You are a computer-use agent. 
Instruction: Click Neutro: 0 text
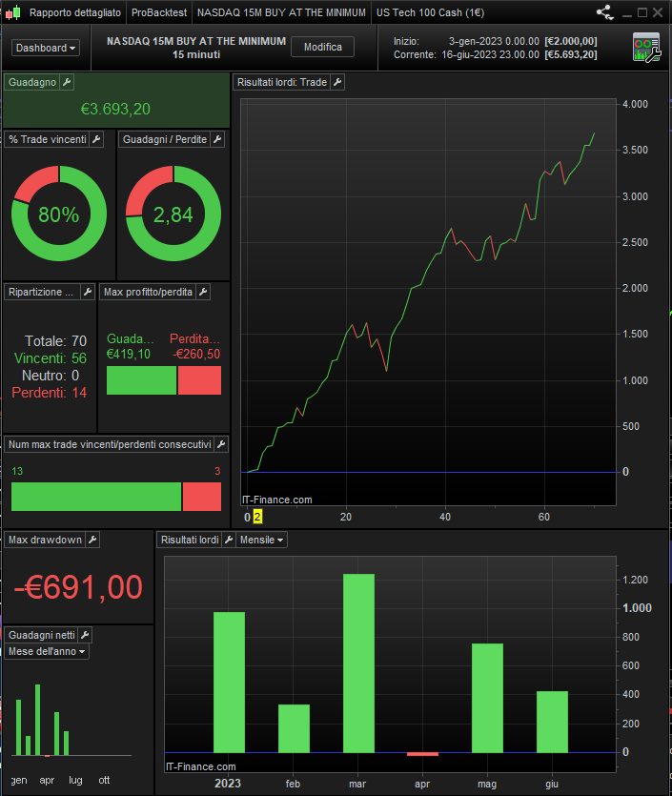[x=51, y=376]
